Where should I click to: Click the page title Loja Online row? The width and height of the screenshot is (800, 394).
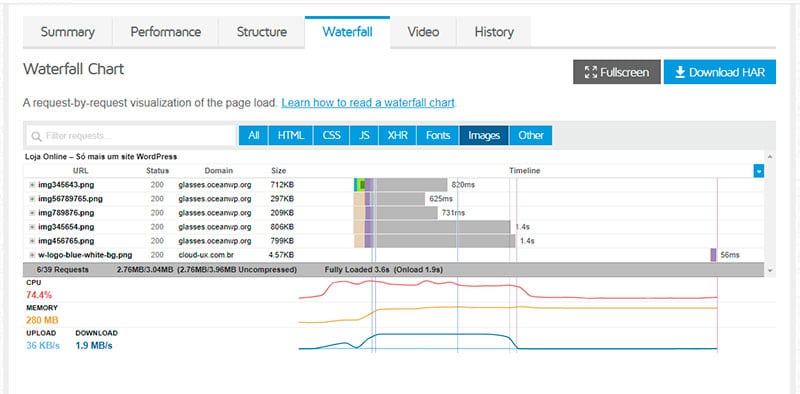click(x=101, y=157)
